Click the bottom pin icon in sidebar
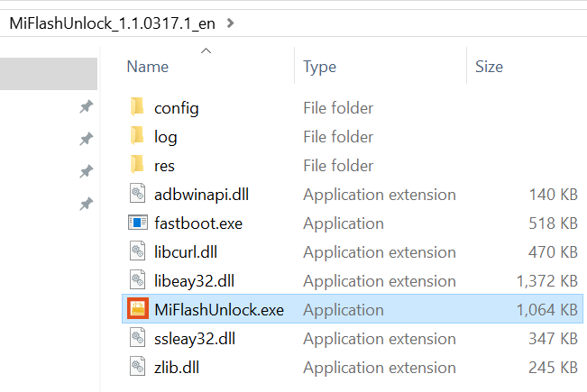The height and width of the screenshot is (392, 587). coord(86,204)
